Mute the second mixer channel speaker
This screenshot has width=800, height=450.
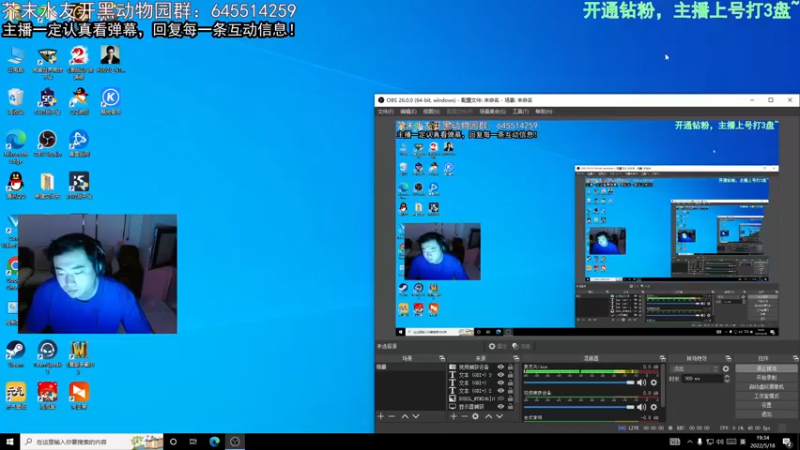click(641, 407)
